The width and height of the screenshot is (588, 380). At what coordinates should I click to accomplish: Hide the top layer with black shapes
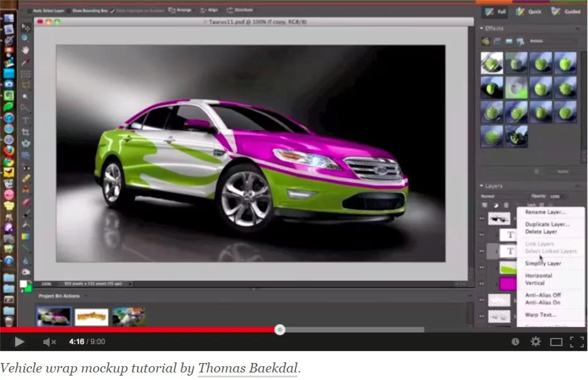(482, 218)
